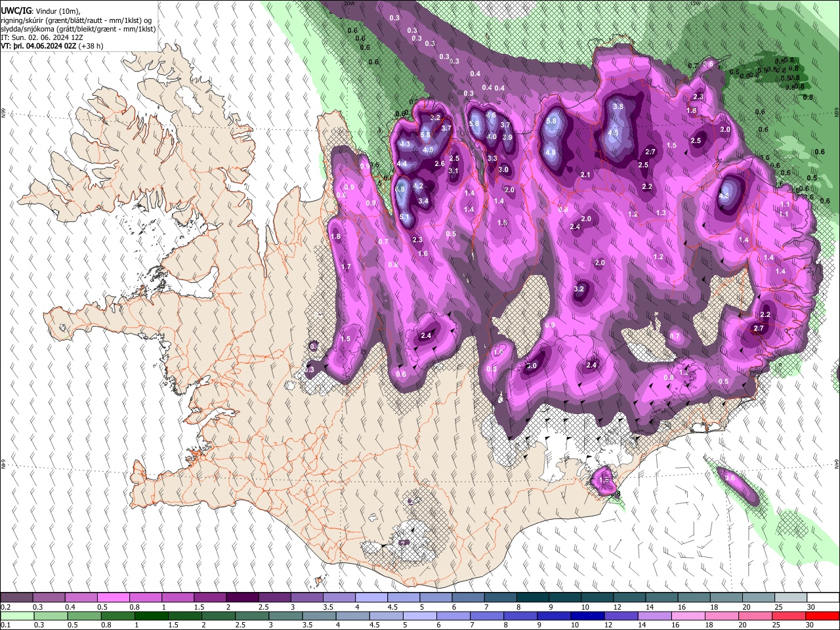Click the deep blue lower legend swatch between 10 and 12

point(587,616)
